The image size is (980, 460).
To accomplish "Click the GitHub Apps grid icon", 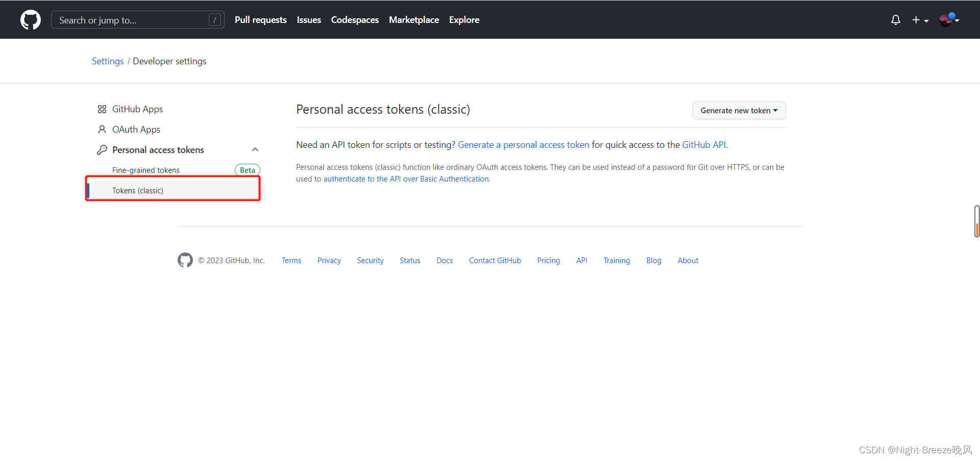I will click(x=102, y=109).
